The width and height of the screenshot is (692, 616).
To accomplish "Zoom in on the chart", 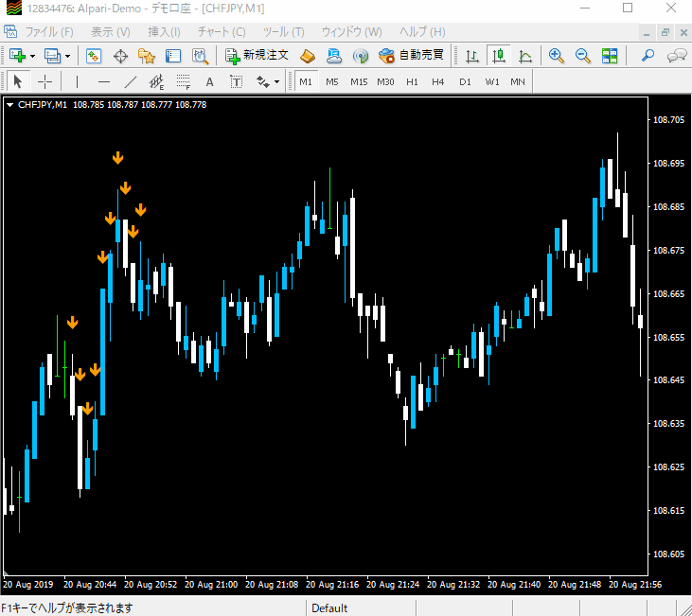I will tap(556, 56).
